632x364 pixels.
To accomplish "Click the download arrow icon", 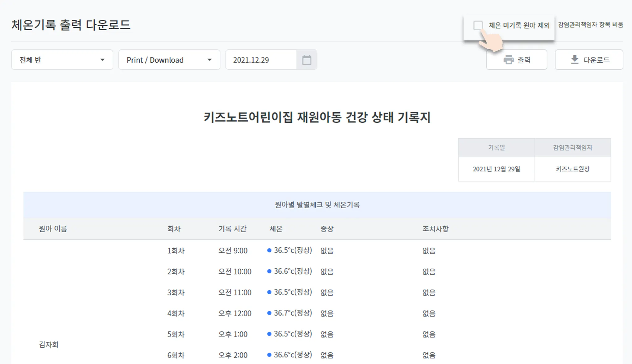I will tap(575, 60).
